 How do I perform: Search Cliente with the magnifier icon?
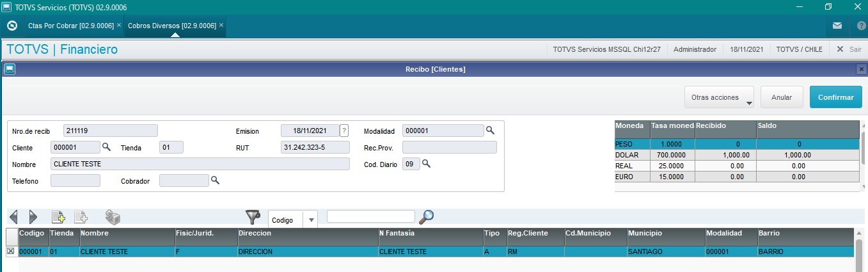pos(106,147)
